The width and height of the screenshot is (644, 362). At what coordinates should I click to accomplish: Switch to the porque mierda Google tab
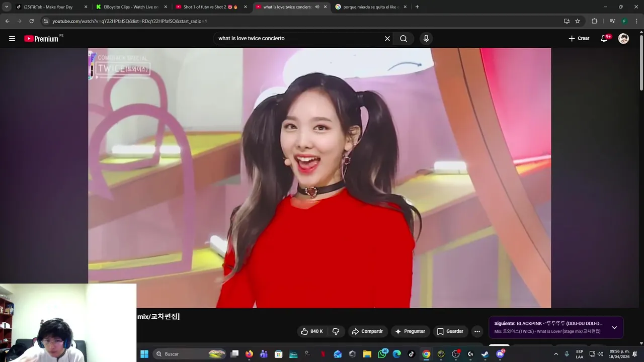tap(370, 7)
